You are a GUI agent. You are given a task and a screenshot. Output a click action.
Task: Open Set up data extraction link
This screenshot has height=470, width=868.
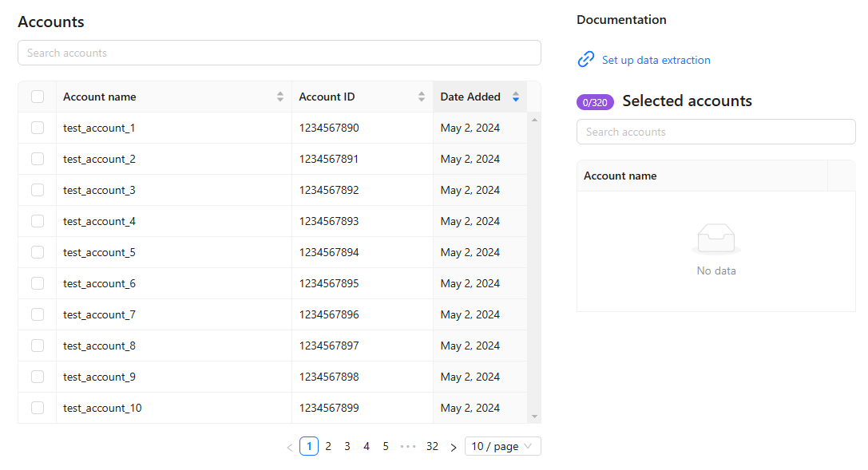click(656, 60)
